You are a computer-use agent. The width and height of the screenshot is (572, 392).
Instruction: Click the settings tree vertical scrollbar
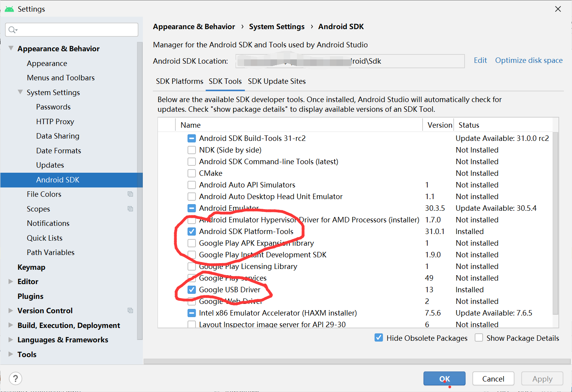click(140, 190)
